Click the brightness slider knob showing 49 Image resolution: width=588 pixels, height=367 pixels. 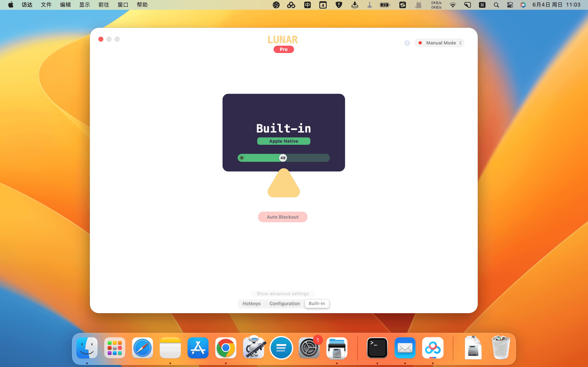point(283,158)
